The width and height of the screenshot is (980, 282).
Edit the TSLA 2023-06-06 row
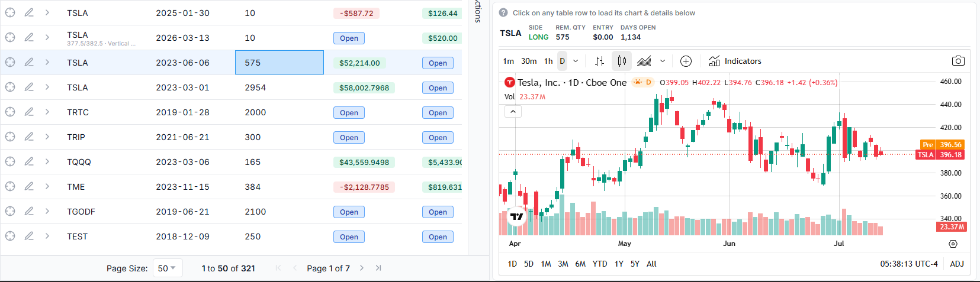(x=28, y=62)
